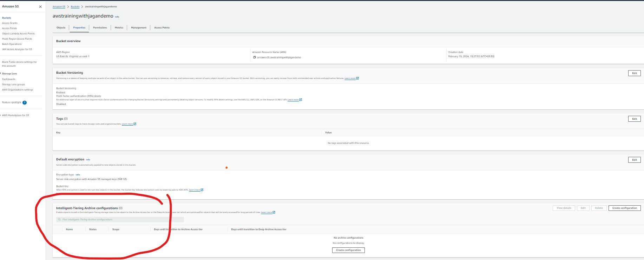The width and height of the screenshot is (644, 260).
Task: Open IAM Access Analyzer for S3
Action: click(17, 49)
